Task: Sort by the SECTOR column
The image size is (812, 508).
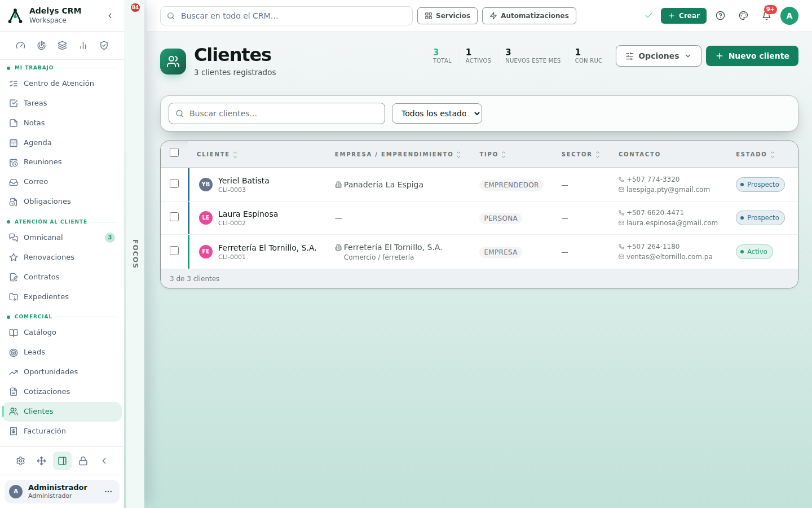Action: pos(581,154)
